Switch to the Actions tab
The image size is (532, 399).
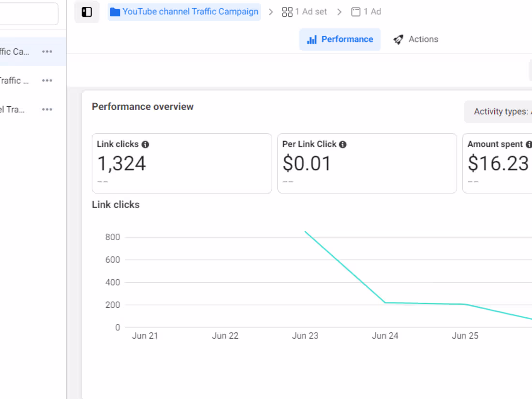pyautogui.click(x=424, y=39)
